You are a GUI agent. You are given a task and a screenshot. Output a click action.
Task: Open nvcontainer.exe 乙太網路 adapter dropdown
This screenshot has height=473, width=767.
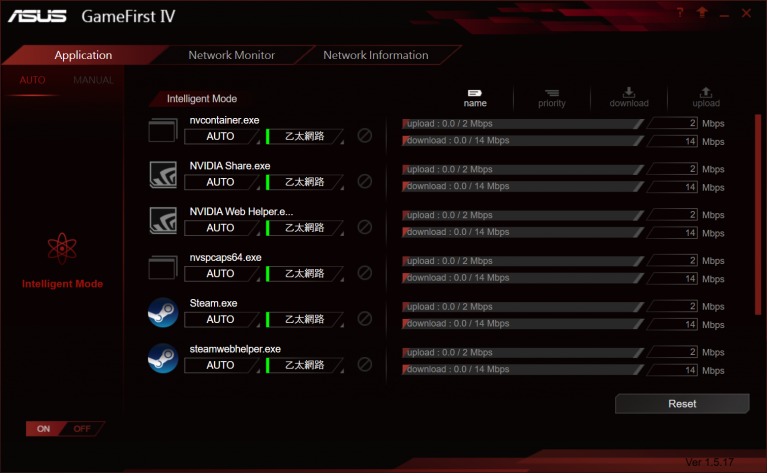point(305,136)
